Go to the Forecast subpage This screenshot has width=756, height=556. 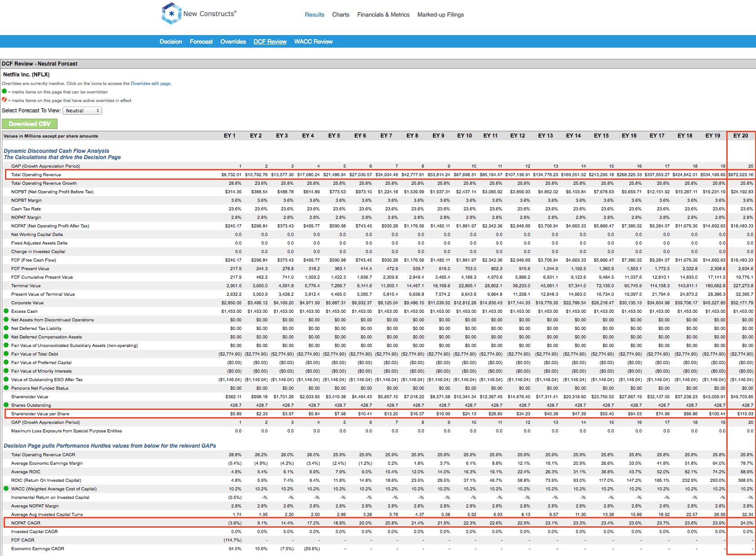201,42
